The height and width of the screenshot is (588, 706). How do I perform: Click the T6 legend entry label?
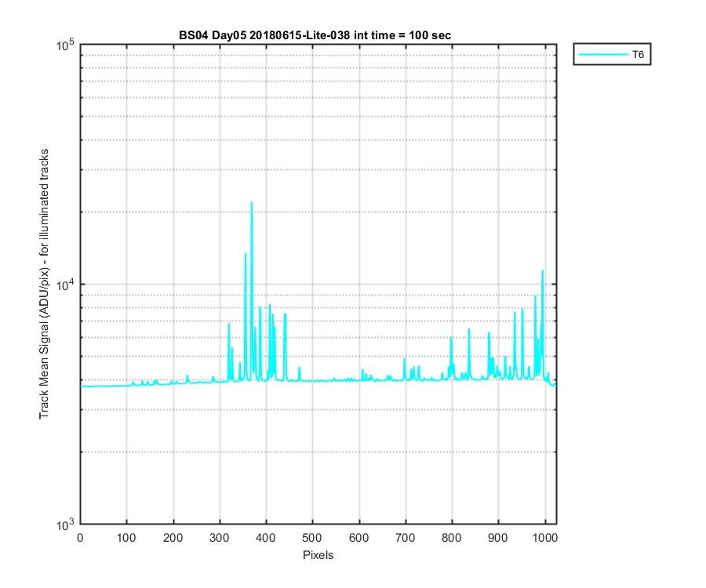[x=638, y=55]
